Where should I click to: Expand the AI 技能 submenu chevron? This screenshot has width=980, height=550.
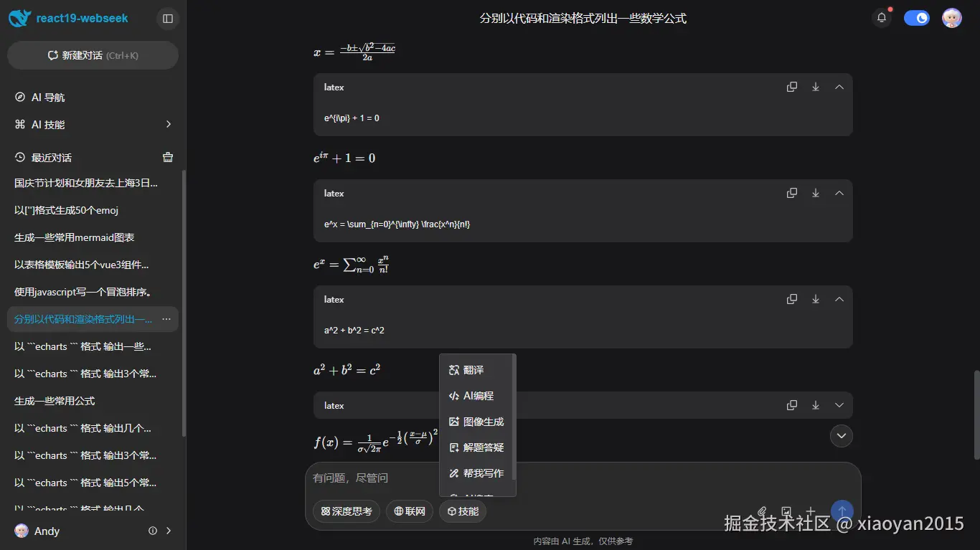click(169, 125)
